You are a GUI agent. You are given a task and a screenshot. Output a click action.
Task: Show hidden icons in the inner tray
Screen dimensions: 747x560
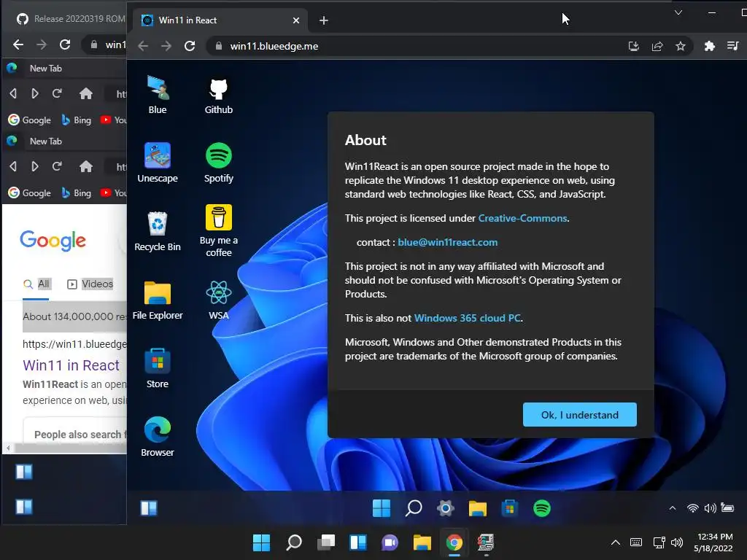[x=672, y=508]
